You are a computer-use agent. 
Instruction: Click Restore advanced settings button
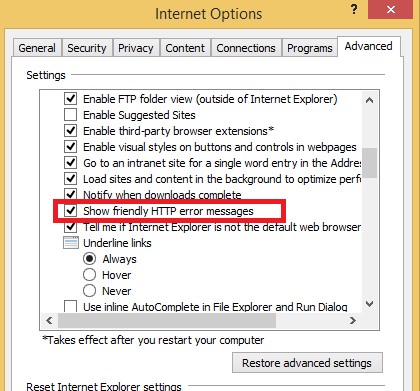[307, 363]
